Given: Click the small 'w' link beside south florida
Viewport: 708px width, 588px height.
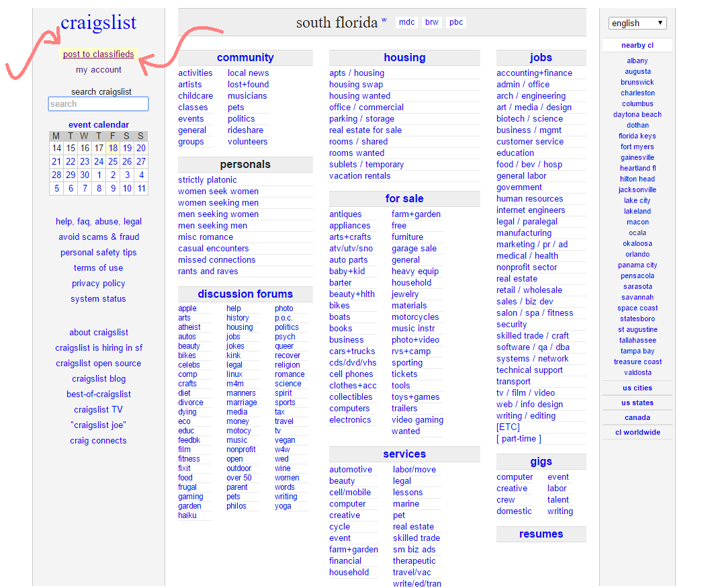Looking at the screenshot, I should click(x=384, y=19).
